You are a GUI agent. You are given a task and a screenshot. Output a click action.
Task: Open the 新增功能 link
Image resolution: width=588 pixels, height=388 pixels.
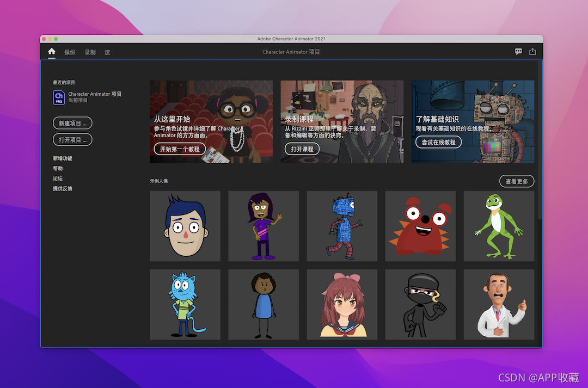click(x=63, y=158)
